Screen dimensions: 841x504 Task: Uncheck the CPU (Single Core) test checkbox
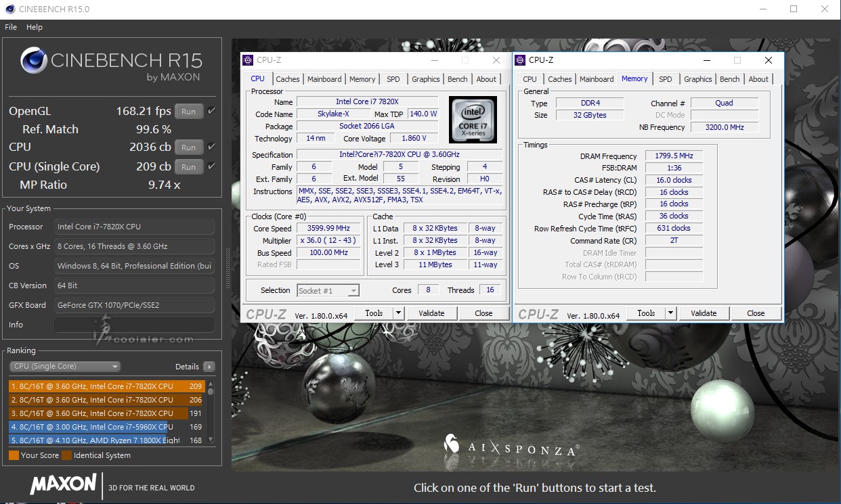212,166
